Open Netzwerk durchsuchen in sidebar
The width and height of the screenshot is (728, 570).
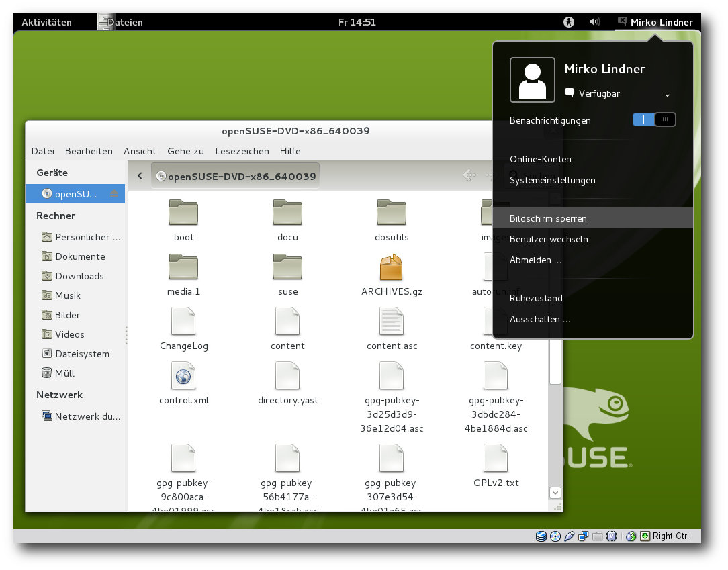(x=81, y=416)
